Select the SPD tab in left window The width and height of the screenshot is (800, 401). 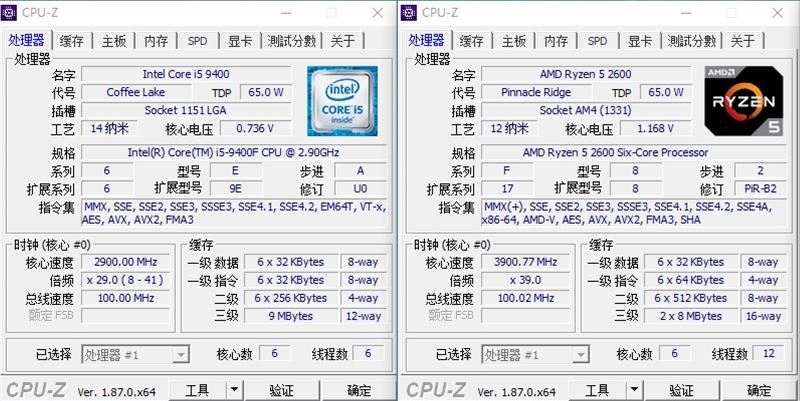coord(198,41)
